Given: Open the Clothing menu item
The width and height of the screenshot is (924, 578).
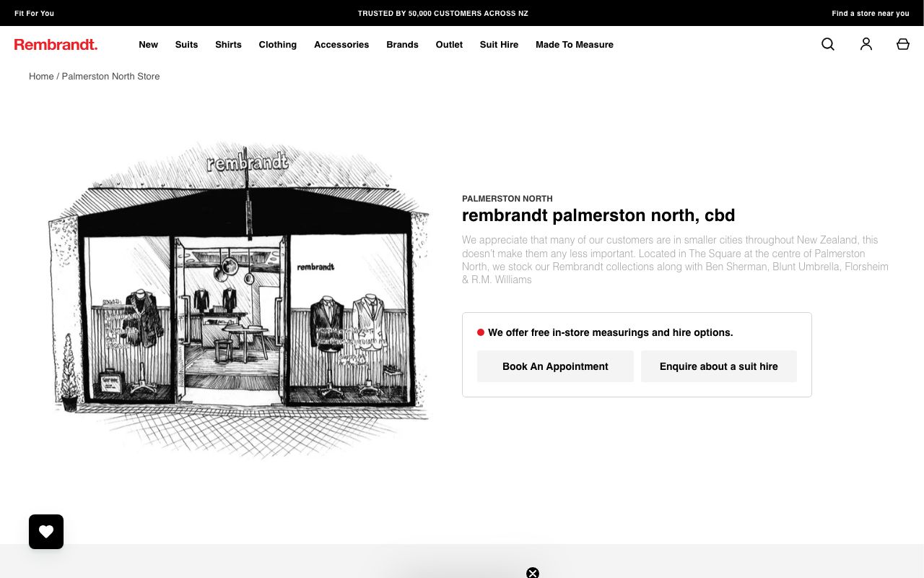Looking at the screenshot, I should (x=278, y=45).
